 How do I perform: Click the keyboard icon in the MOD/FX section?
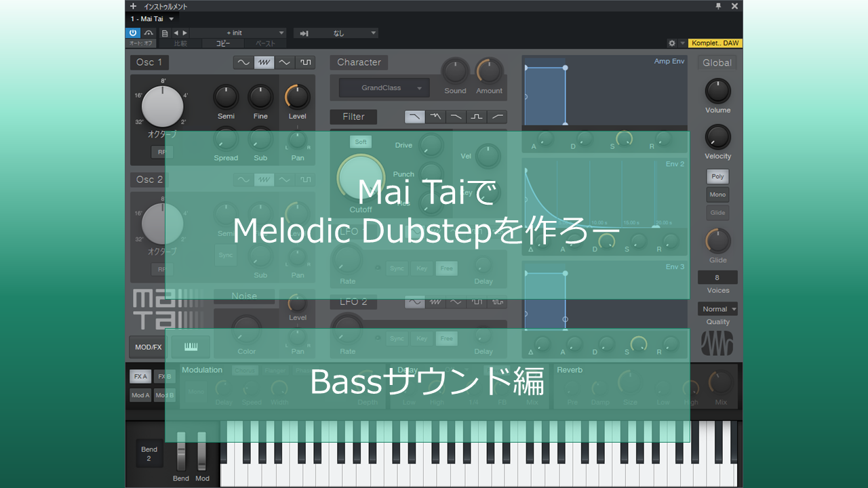pyautogui.click(x=191, y=346)
